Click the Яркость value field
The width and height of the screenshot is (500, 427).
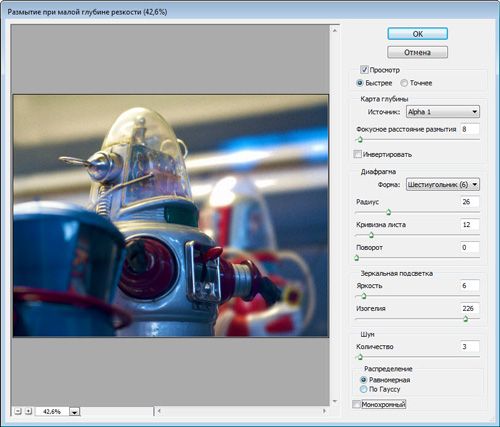pyautogui.click(x=470, y=286)
